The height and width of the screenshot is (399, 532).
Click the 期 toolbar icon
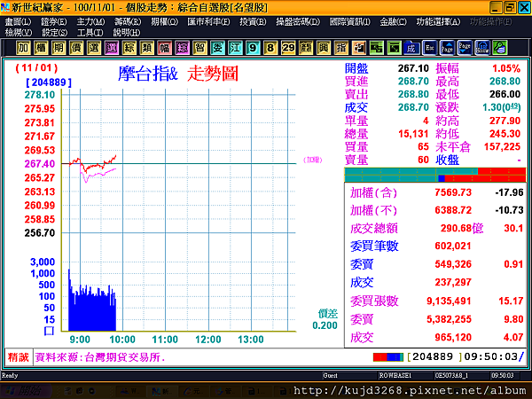tap(59, 48)
